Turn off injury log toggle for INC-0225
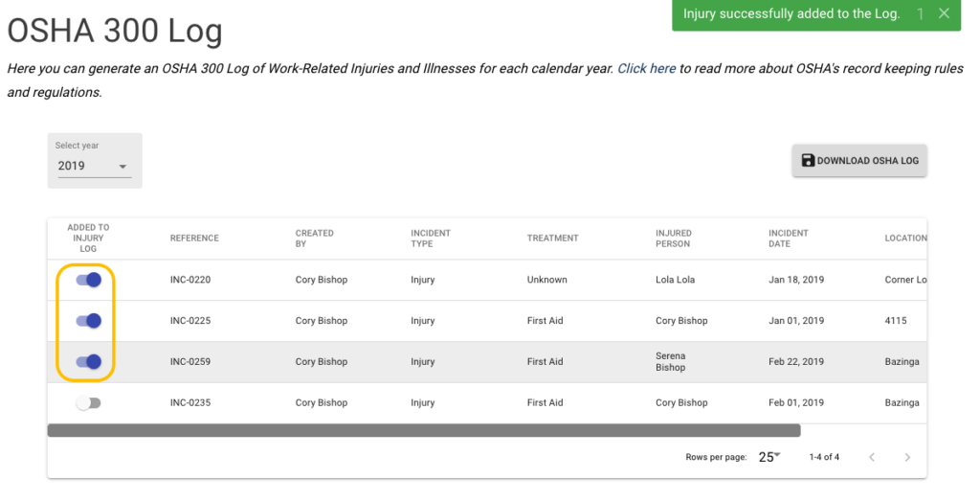This screenshot has height=501, width=980. click(89, 321)
